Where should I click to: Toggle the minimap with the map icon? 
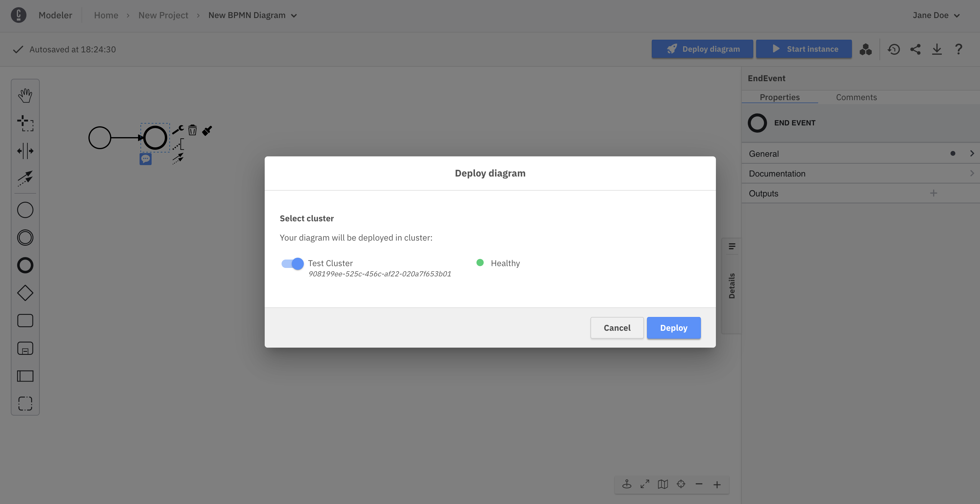(x=663, y=484)
